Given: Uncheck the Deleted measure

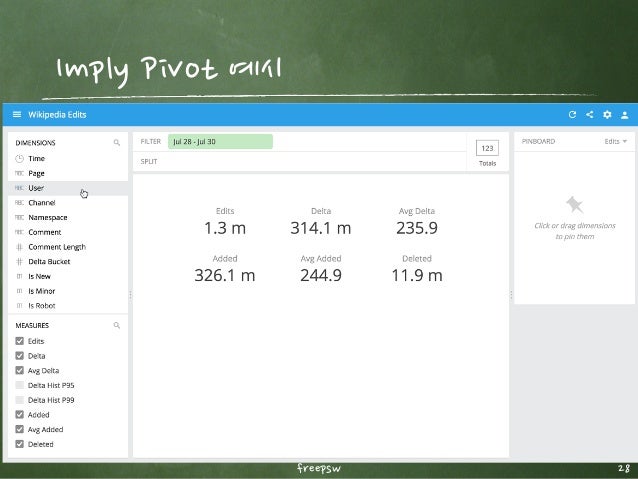Looking at the screenshot, I should [19, 444].
